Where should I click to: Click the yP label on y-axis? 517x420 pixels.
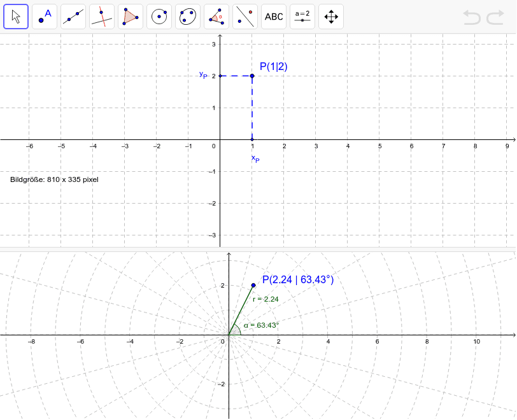coord(204,75)
